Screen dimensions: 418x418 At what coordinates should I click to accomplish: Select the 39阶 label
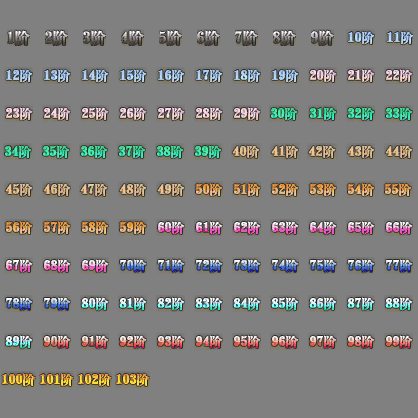[208, 152]
